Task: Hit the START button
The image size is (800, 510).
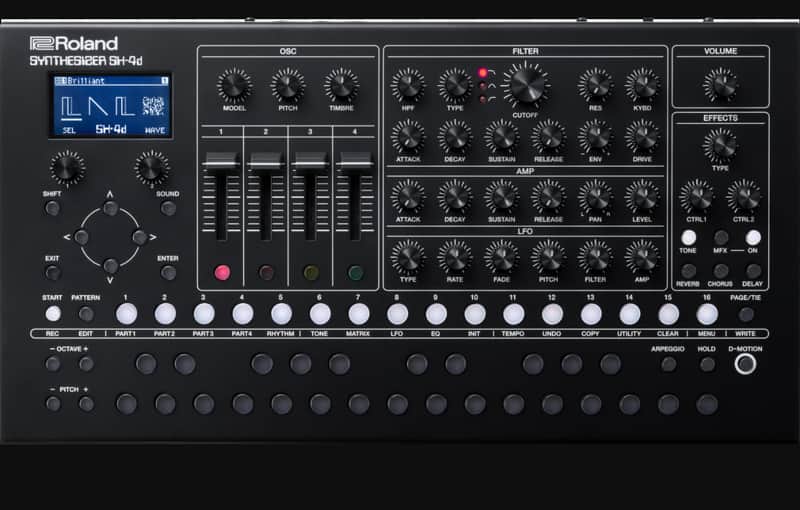Action: [53, 314]
